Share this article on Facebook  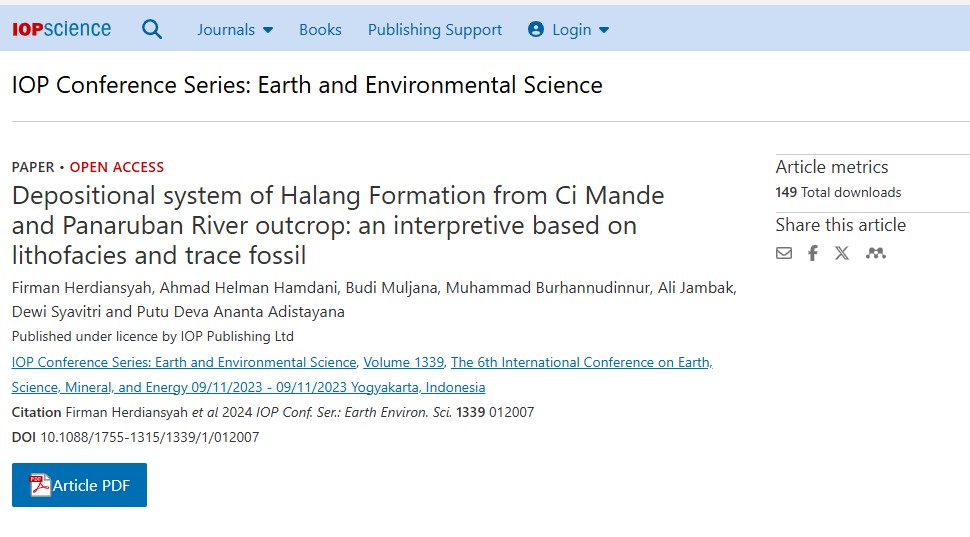pyautogui.click(x=812, y=253)
